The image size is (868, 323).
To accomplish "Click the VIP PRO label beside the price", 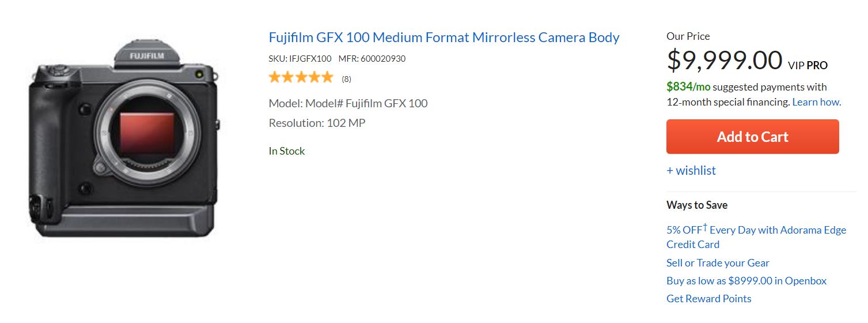I will [808, 66].
